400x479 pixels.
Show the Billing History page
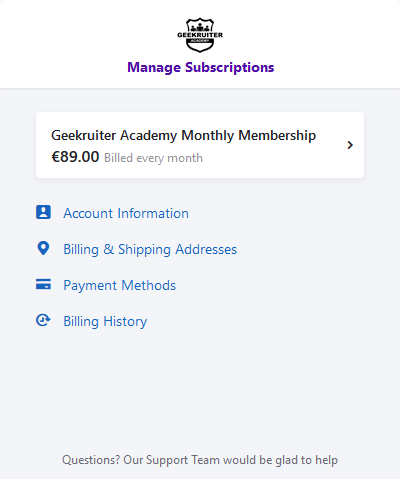tap(105, 322)
